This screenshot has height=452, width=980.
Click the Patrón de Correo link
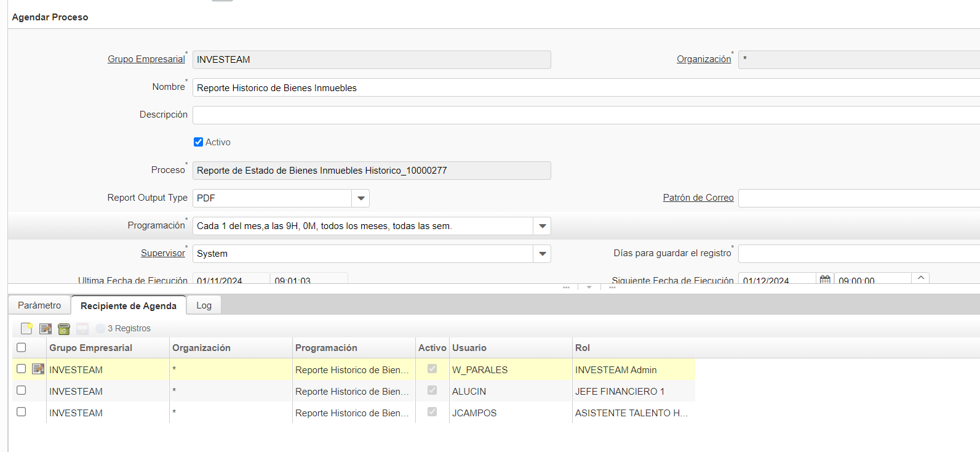coord(698,198)
